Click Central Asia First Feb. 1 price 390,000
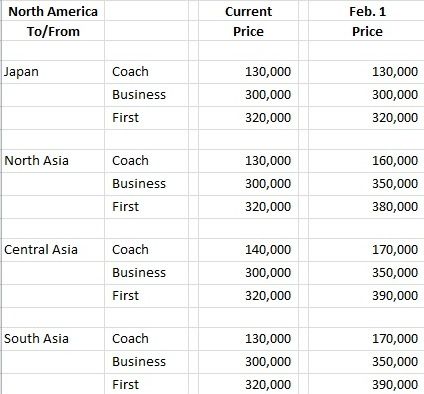The image size is (424, 394). click(367, 296)
